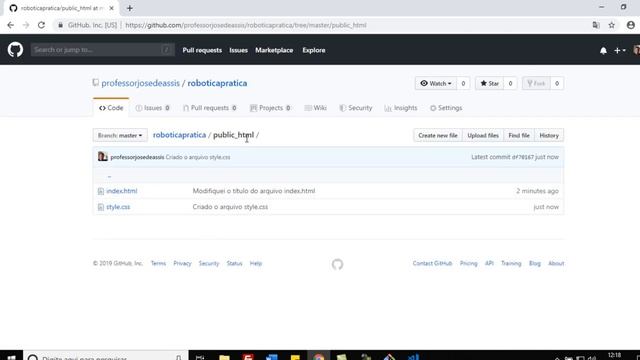This screenshot has height=360, width=640.
Task: Go to roboticapratica breadcrumb link
Action: tap(179, 135)
